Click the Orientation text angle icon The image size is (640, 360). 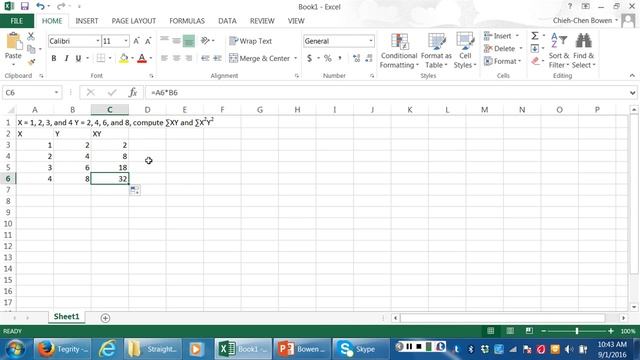(x=205, y=40)
